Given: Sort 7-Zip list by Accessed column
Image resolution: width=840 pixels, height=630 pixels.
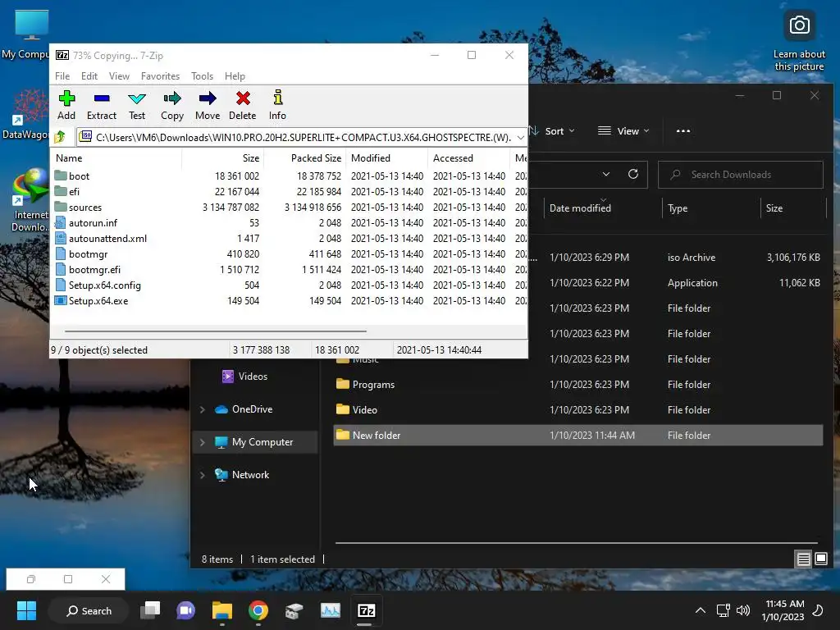Looking at the screenshot, I should click(468, 158).
